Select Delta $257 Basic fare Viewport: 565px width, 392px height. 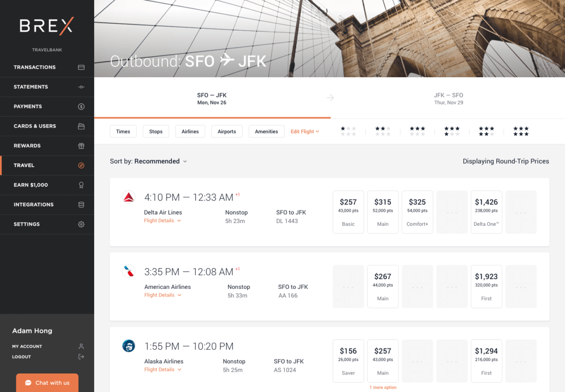(x=348, y=212)
